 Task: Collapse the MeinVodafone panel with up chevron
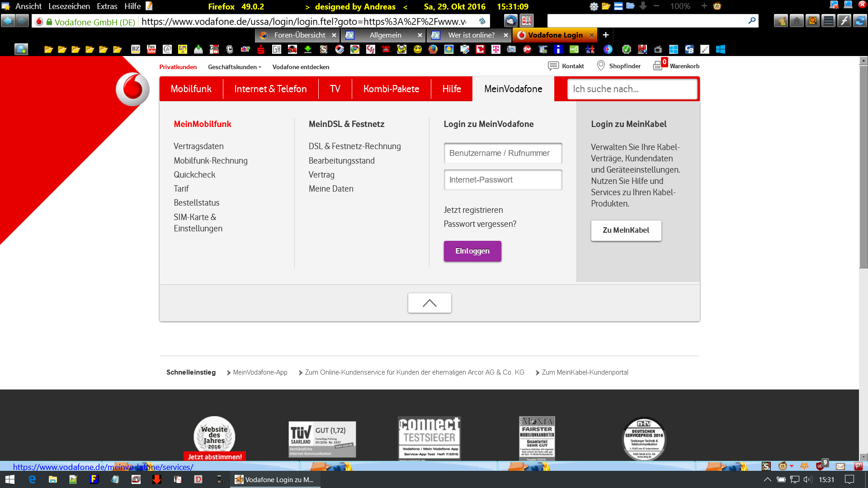429,303
